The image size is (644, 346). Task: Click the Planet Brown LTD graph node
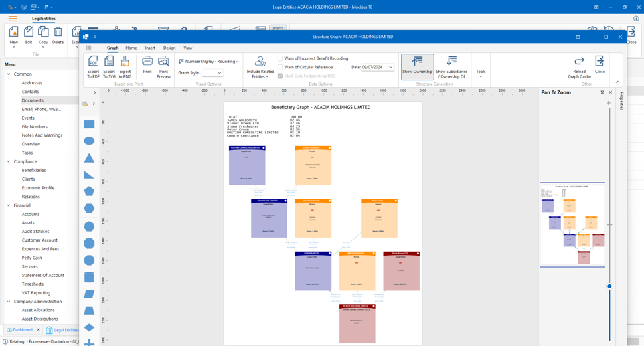(401, 271)
